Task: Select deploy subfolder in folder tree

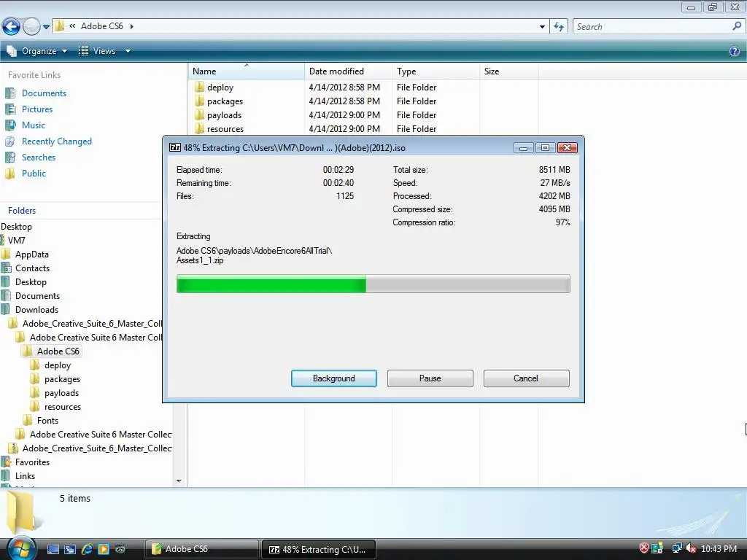Action: pos(58,365)
